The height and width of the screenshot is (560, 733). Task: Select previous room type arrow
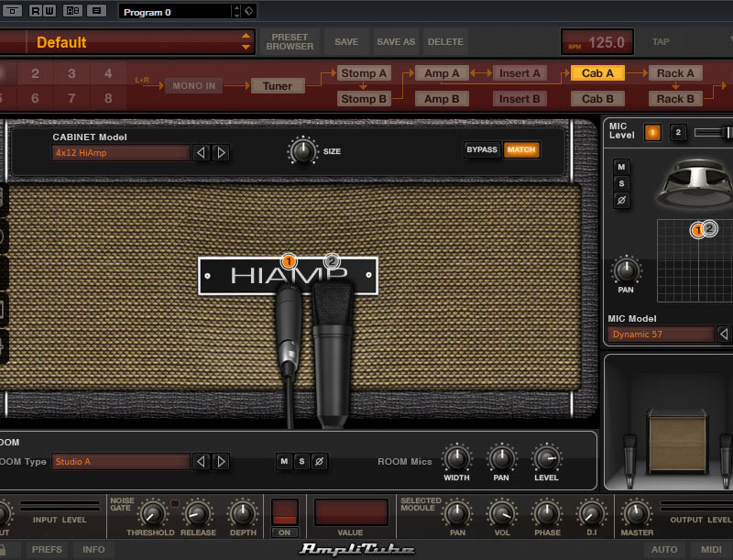pos(201,461)
